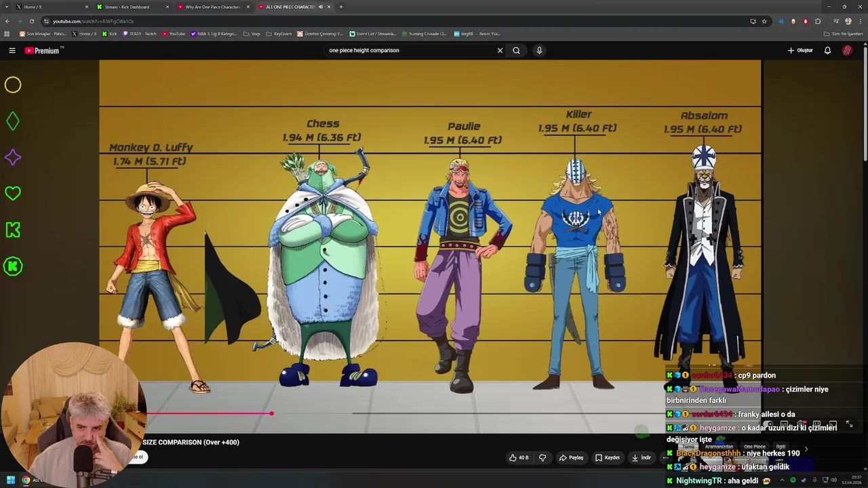Bookmark this page with the star

pyautogui.click(x=764, y=21)
